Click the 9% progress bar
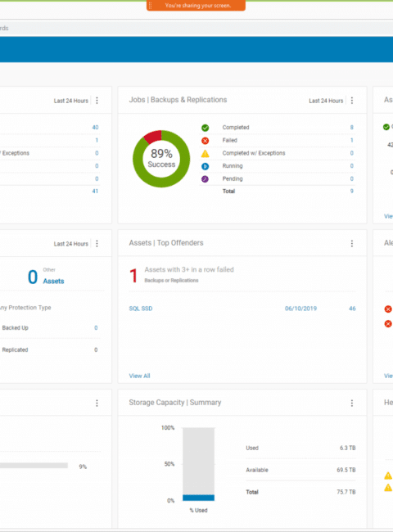The image size is (393, 532). pyautogui.click(x=34, y=466)
